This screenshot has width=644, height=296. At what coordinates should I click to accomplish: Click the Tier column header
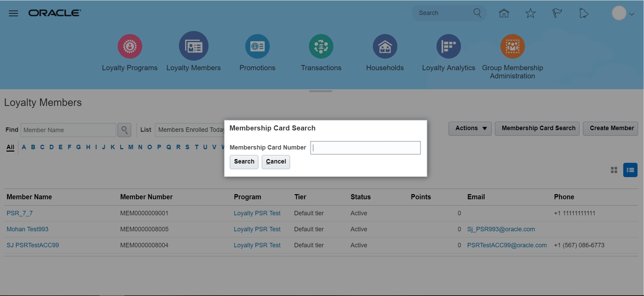click(x=300, y=197)
